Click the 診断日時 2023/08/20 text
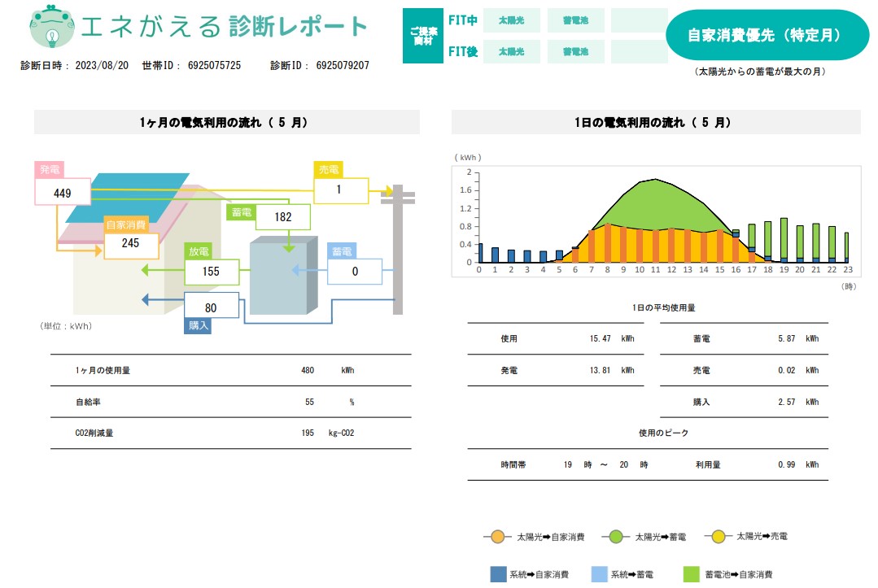This screenshot has width=878, height=588. [x=75, y=65]
